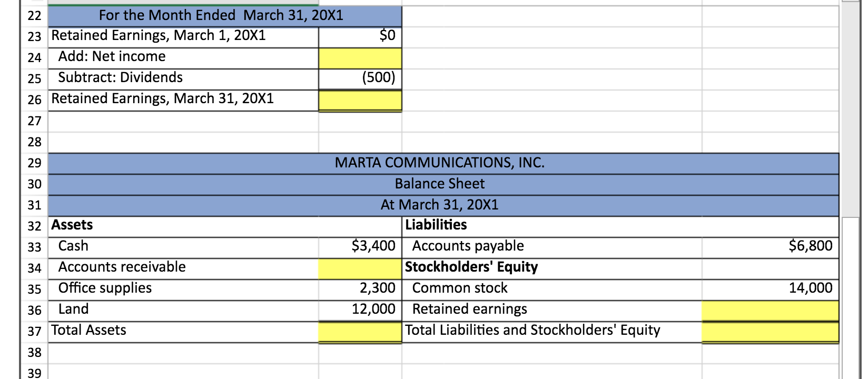Select the 'Land' label cell
Screen dimensions: 868x379
coord(183,311)
